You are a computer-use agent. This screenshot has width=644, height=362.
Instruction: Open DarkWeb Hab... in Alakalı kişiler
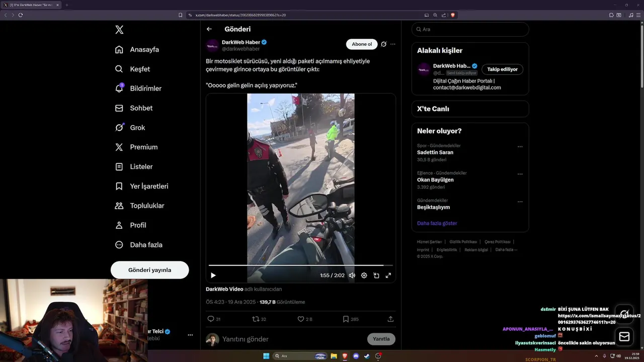452,66
